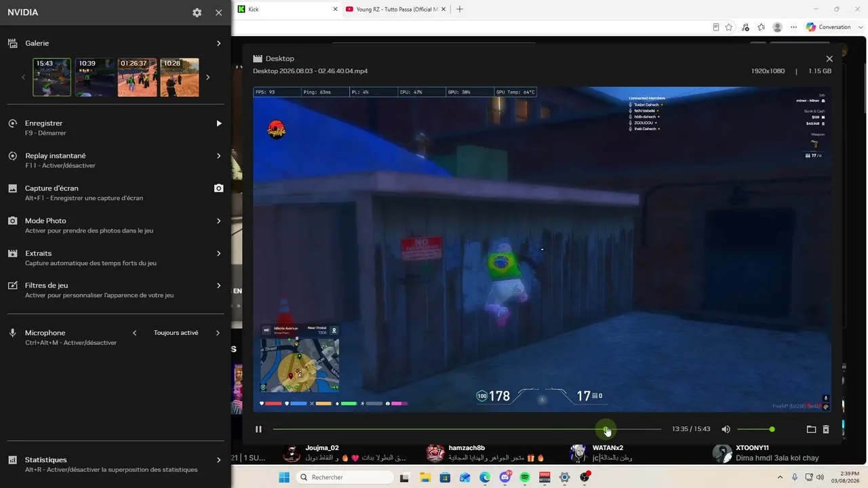The height and width of the screenshot is (488, 868).
Task: Open File Explorer from the taskbar
Action: [425, 477]
